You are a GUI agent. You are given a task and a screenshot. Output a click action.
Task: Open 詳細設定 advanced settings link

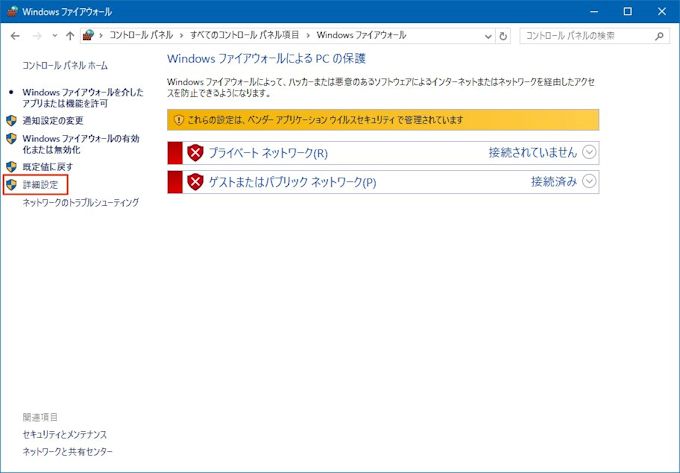40,185
